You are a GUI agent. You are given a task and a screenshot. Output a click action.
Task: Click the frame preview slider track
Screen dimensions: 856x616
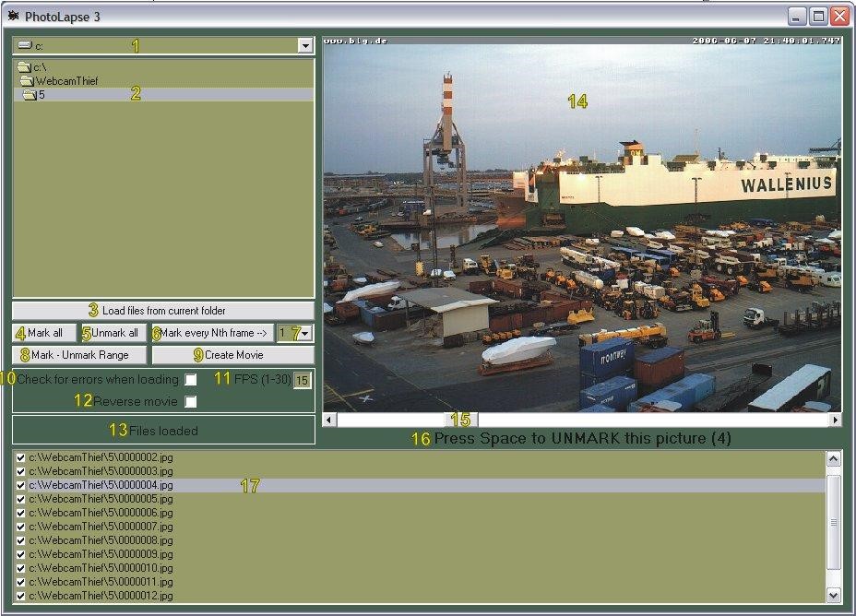coord(646,421)
